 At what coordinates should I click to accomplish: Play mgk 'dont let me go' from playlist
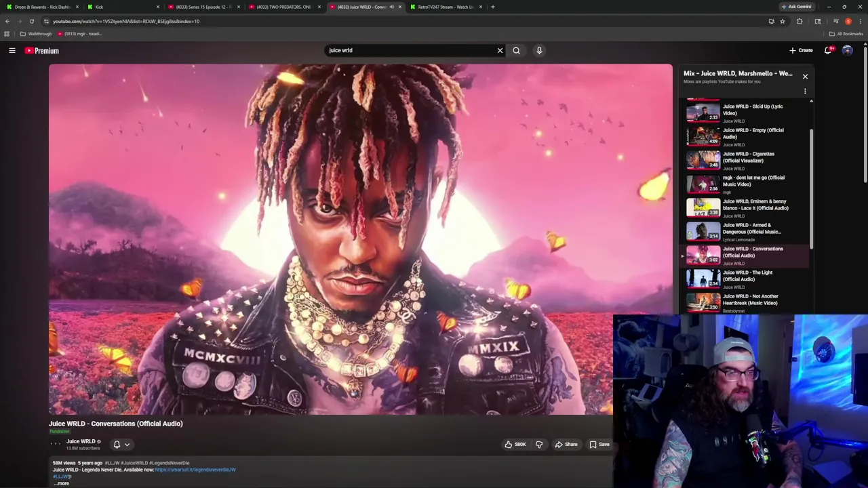[x=745, y=183]
